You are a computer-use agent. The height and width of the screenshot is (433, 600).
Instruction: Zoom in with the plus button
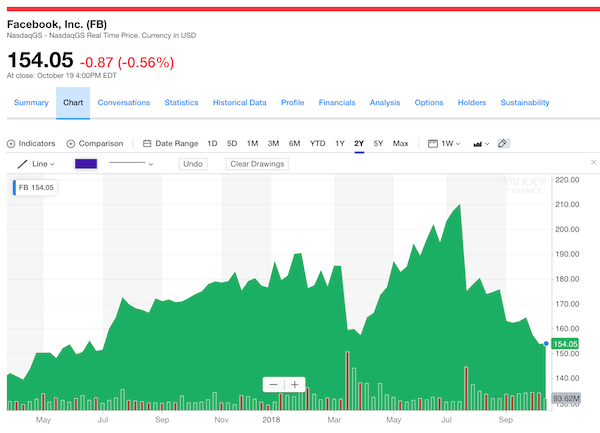pos(295,384)
